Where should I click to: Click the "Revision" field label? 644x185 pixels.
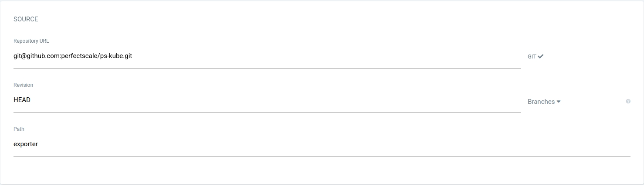tap(23, 85)
